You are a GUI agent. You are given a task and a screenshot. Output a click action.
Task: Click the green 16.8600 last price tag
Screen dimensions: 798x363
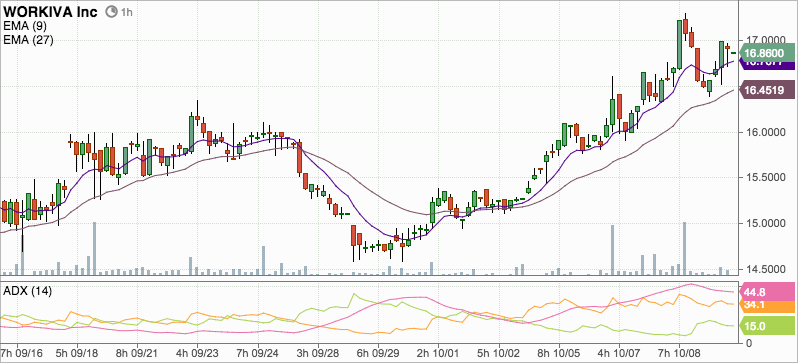(766, 52)
